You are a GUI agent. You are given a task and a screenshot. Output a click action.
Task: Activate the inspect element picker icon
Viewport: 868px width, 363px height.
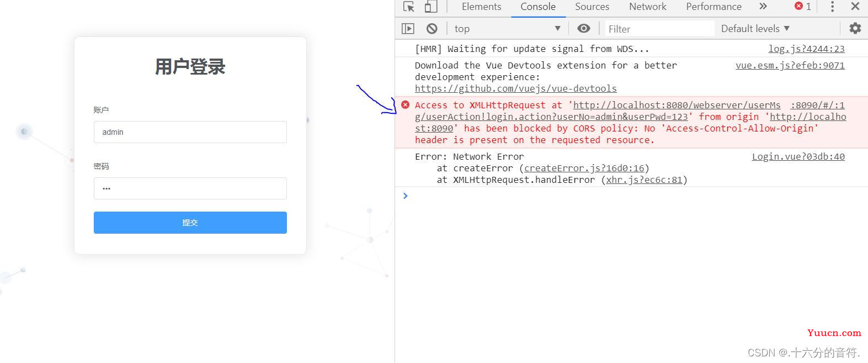[x=409, y=7]
